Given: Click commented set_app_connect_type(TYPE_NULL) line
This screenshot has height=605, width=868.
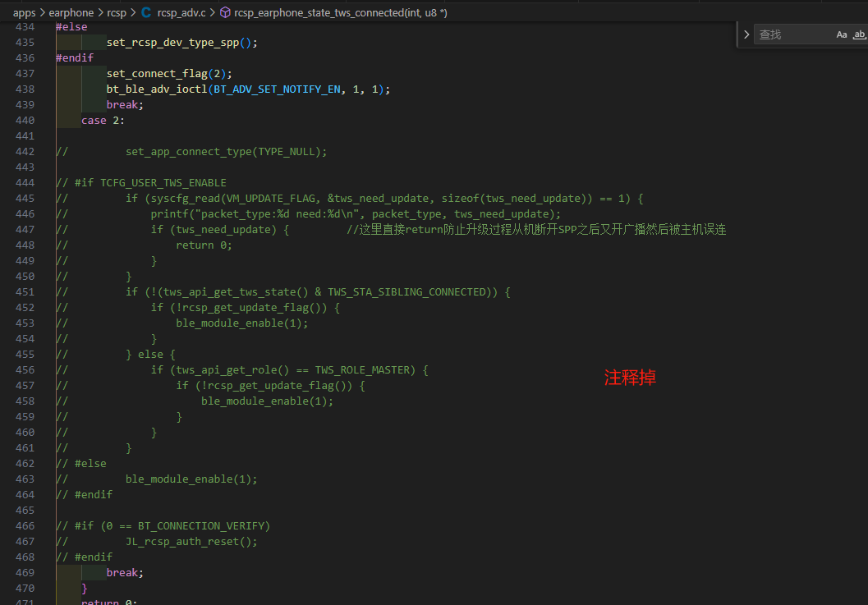Looking at the screenshot, I should tap(227, 152).
